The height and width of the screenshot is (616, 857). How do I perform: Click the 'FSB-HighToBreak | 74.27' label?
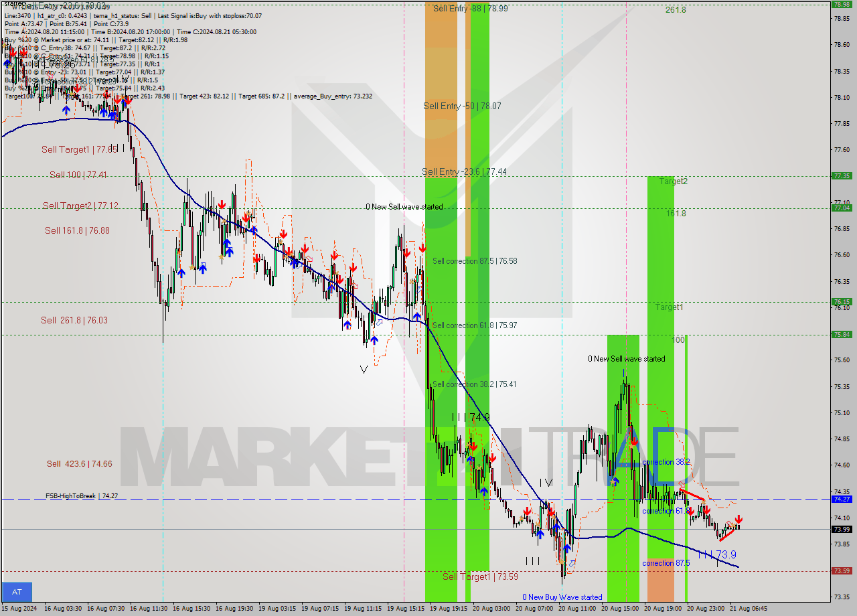[x=82, y=496]
